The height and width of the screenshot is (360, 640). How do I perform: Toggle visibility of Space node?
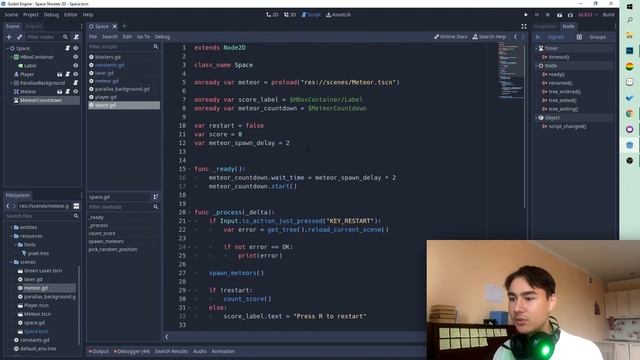tap(76, 48)
